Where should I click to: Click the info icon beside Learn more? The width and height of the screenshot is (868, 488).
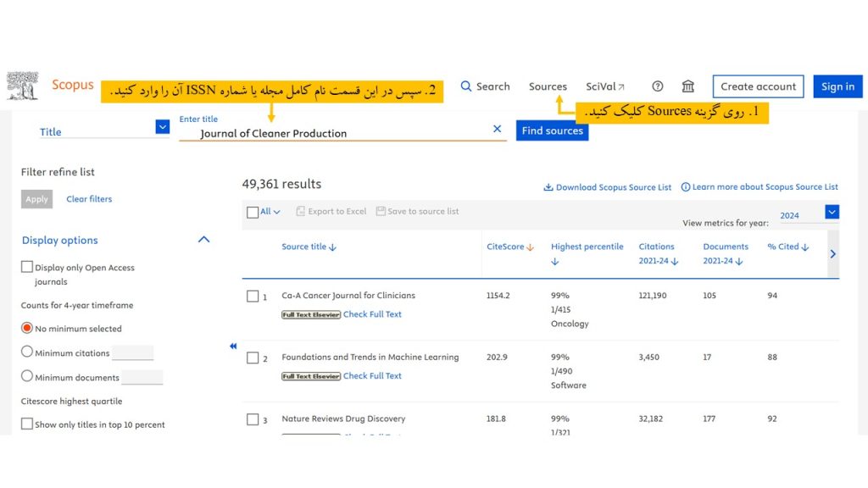click(685, 187)
